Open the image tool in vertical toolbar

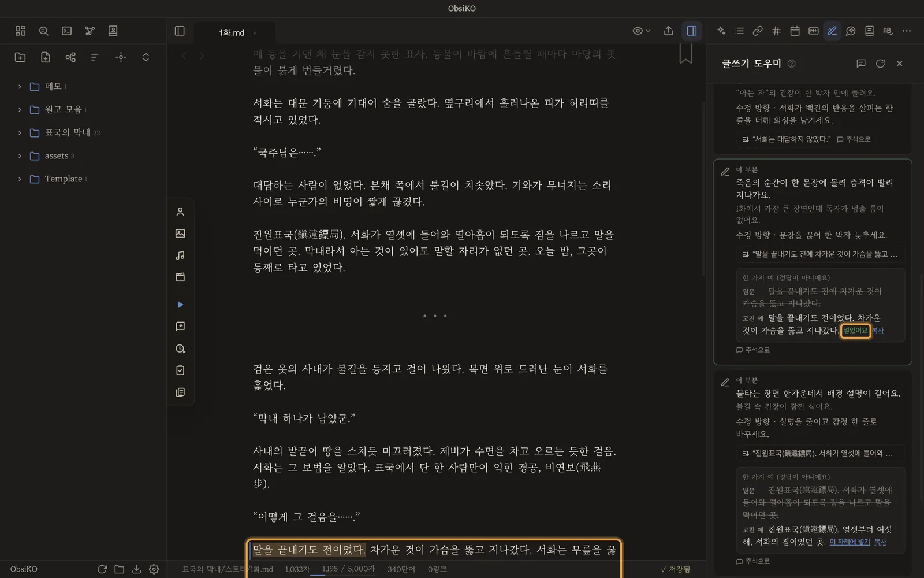(x=180, y=234)
